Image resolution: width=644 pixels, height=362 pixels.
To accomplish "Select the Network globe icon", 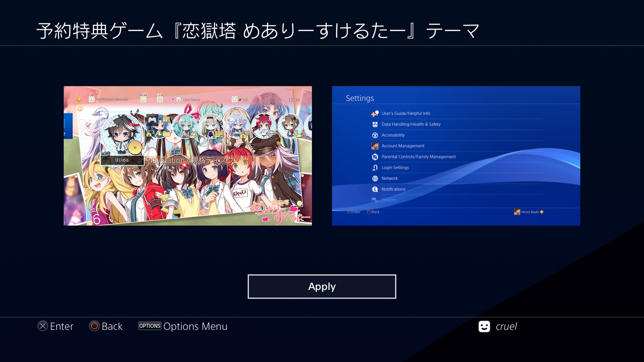I will [375, 178].
